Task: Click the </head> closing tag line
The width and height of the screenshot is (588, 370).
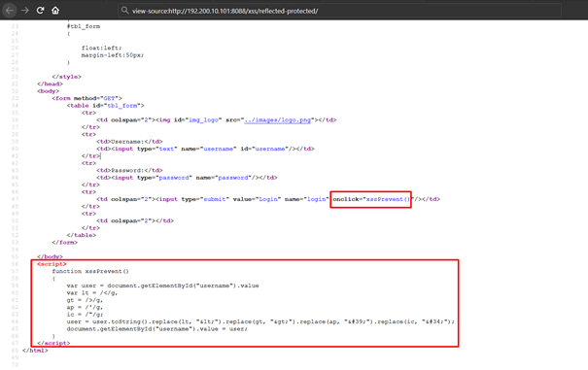Action: pos(50,84)
